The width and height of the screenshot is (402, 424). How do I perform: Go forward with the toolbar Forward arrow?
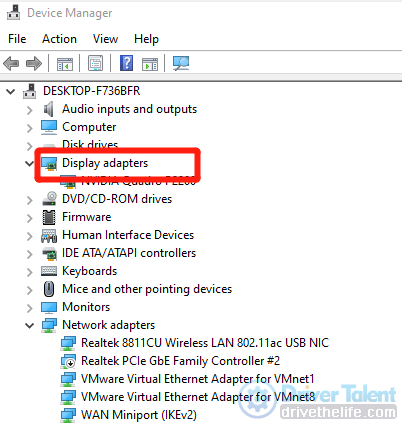(34, 63)
